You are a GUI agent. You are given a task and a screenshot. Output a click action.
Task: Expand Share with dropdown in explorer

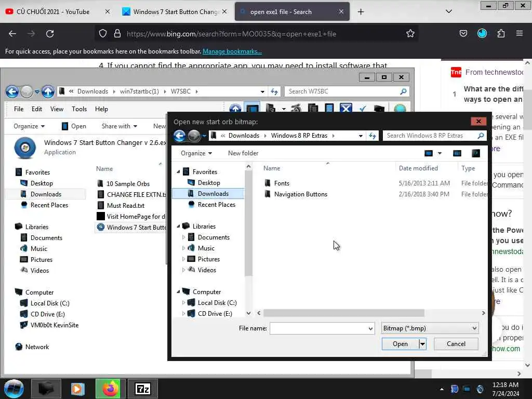point(119,126)
